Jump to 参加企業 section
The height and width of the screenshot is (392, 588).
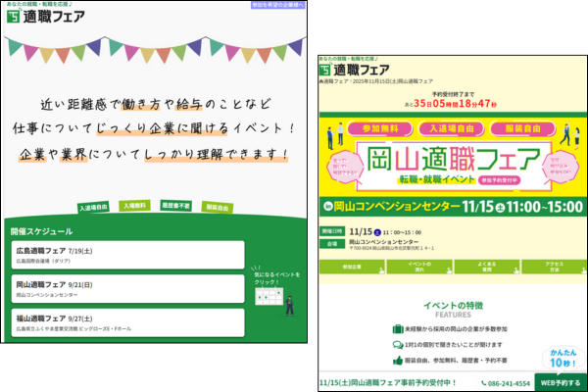point(352,267)
